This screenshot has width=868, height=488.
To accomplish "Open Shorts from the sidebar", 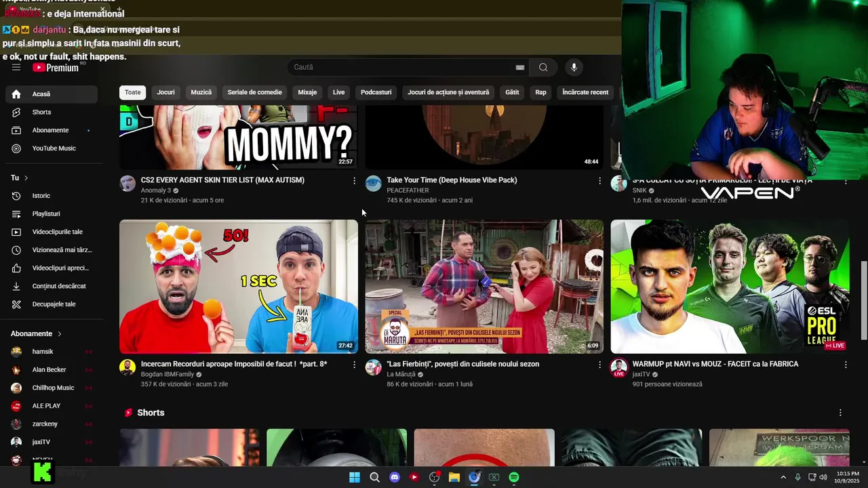I will [52, 112].
